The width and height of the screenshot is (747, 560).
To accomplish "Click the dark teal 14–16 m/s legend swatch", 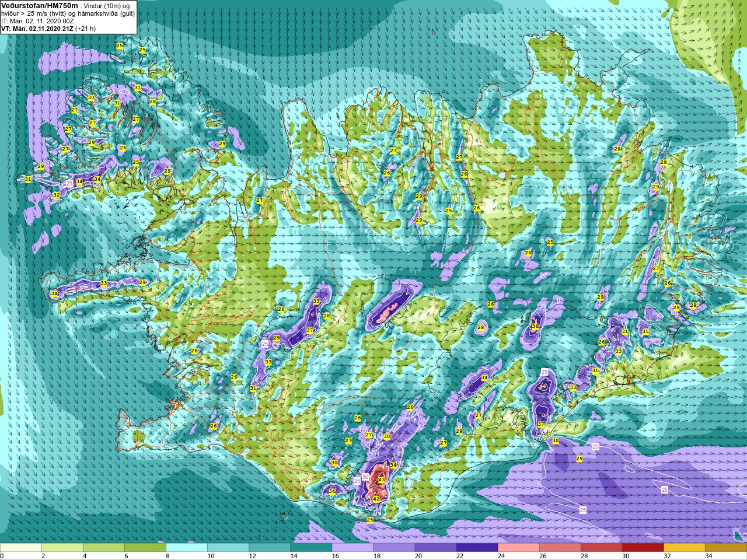I will (x=311, y=548).
